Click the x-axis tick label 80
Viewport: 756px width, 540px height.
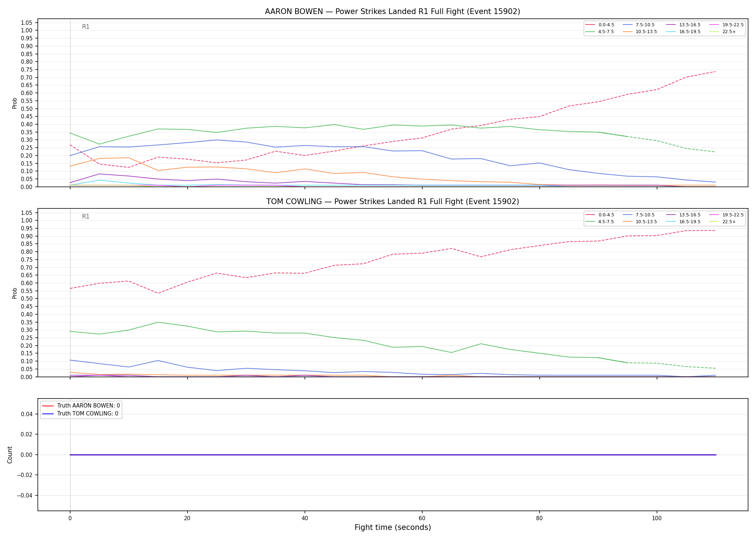click(x=539, y=518)
